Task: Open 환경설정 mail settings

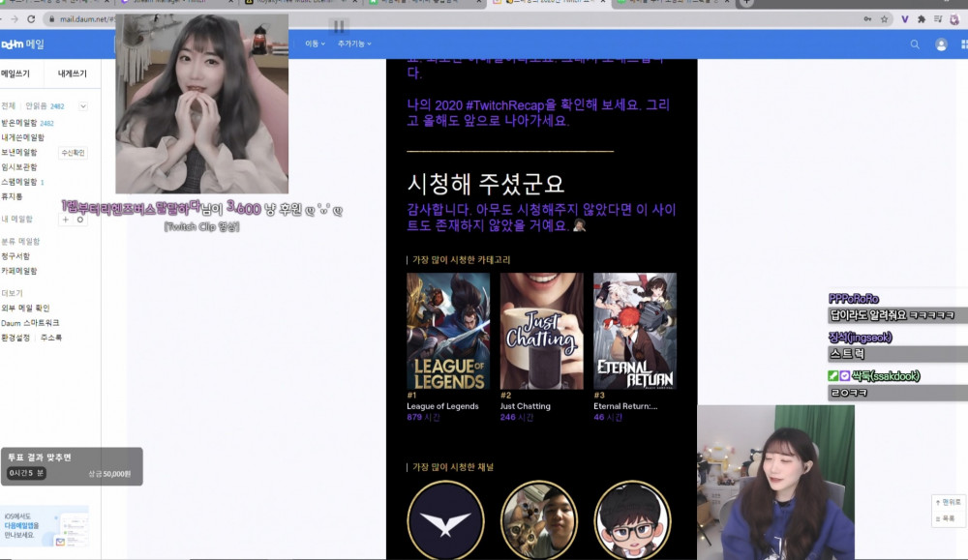Action: click(15, 338)
